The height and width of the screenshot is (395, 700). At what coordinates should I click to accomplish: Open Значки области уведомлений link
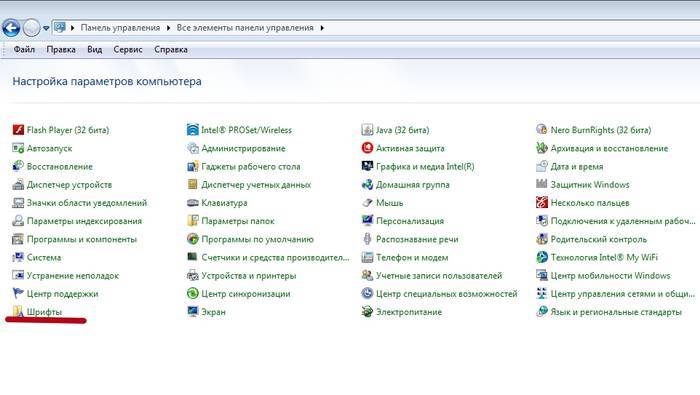pos(87,203)
